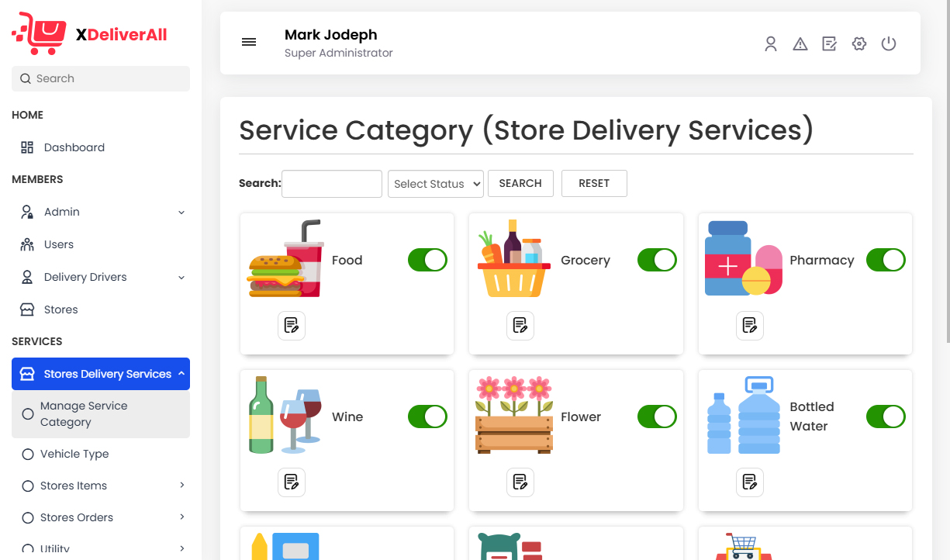950x560 pixels.
Task: Click the Flower crate image
Action: point(514,415)
